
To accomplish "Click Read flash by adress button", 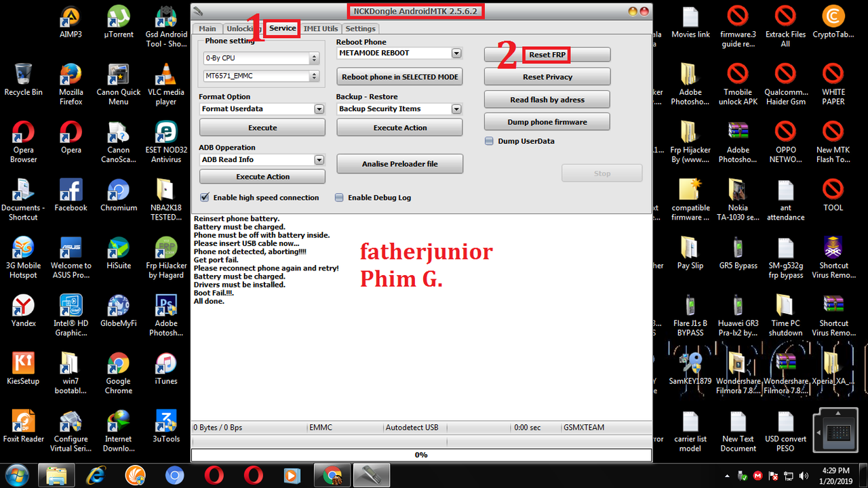I will coord(547,100).
